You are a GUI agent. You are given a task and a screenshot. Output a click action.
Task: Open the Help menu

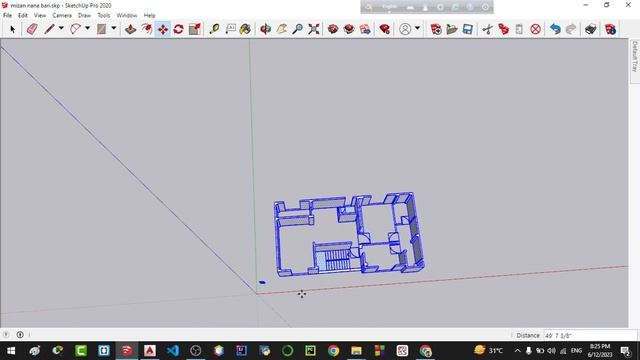pos(149,15)
